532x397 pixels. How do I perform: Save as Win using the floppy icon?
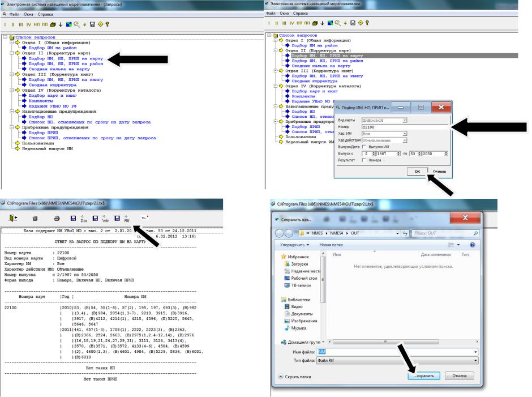pyautogui.click(x=95, y=219)
